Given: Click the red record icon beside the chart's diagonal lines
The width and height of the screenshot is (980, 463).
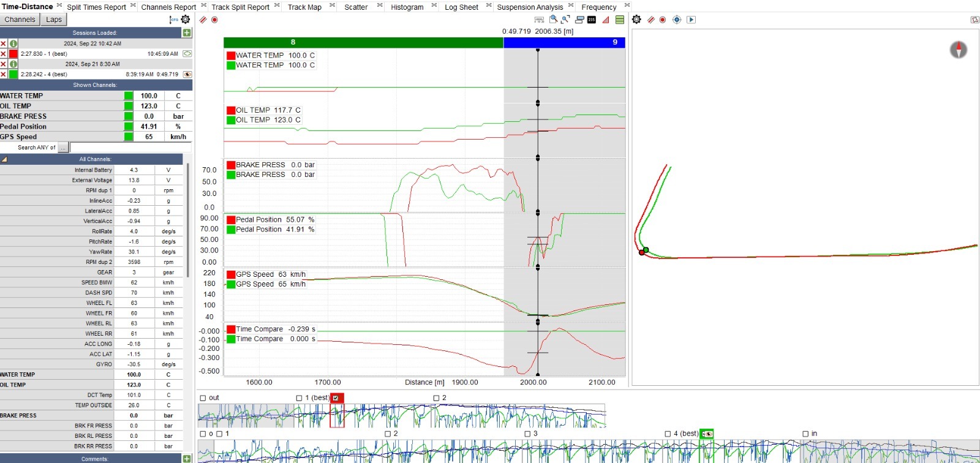Looking at the screenshot, I should point(214,20).
